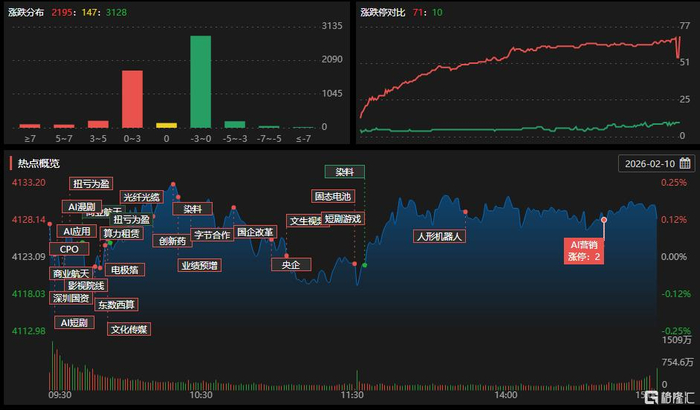Click the 文化传媒 hotspot label
This screenshot has width=700, height=410.
pos(129,329)
